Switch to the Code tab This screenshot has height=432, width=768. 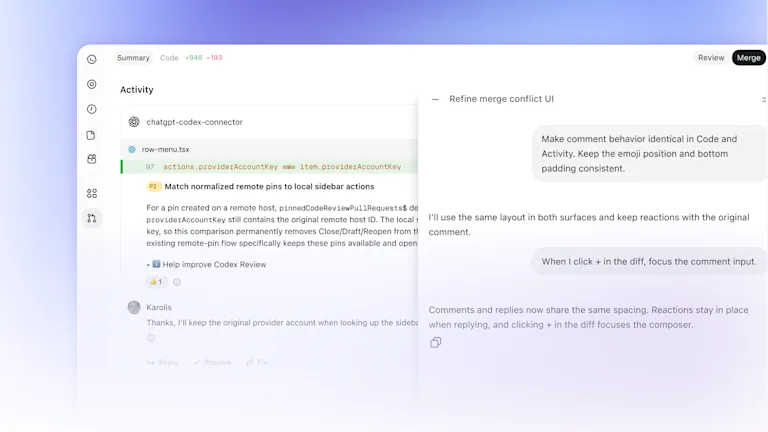pos(169,58)
